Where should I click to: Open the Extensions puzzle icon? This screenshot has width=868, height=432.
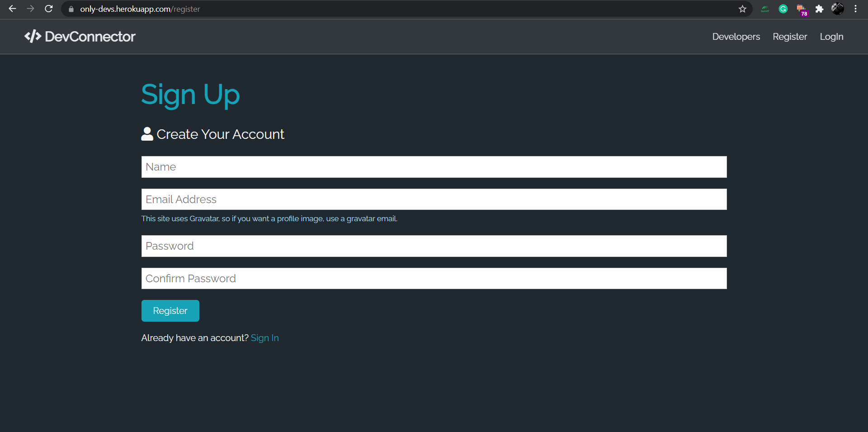[x=819, y=9]
